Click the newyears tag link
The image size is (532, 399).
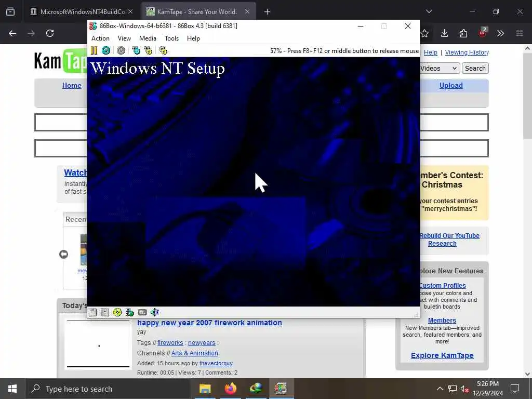click(202, 343)
